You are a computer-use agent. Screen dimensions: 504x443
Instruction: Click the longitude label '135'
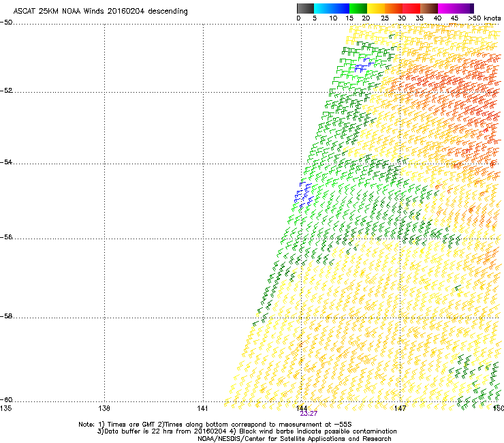5,408
